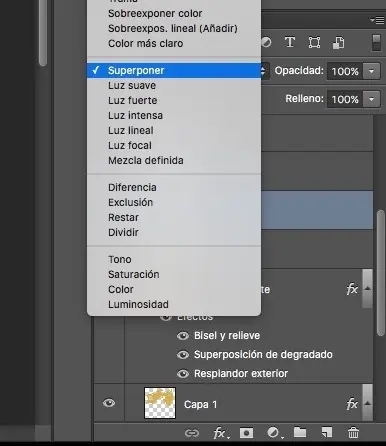Apply Restar blend mode

click(x=174, y=218)
